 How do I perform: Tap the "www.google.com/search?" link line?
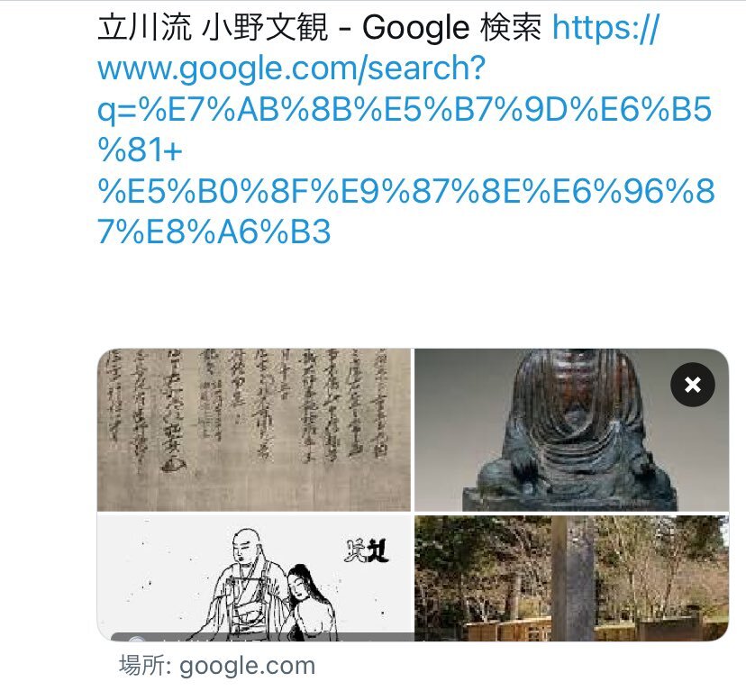point(291,68)
